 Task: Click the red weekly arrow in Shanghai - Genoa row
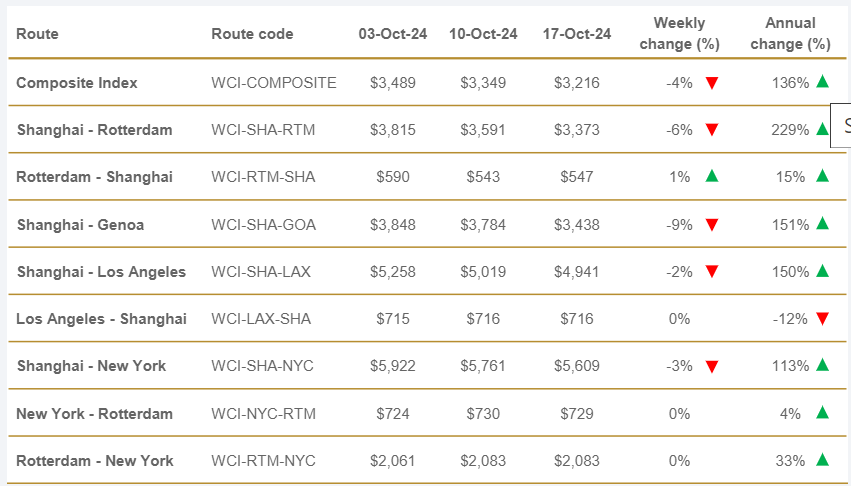712,225
